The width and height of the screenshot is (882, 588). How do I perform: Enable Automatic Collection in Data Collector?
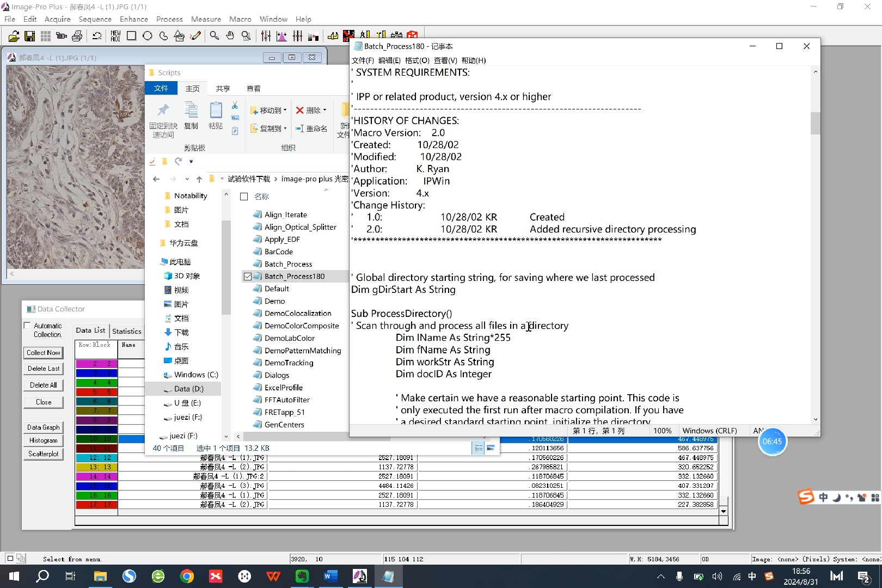coord(27,326)
